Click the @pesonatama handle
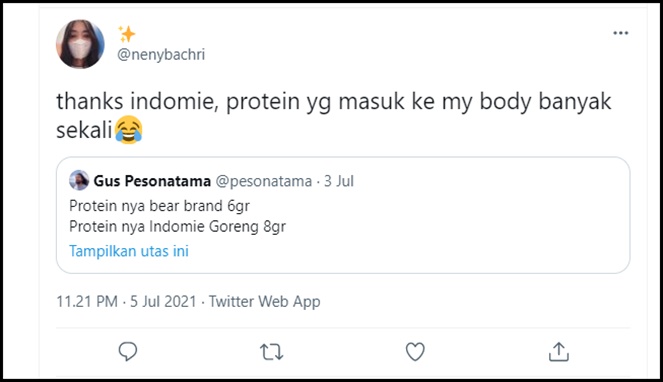 tap(263, 181)
